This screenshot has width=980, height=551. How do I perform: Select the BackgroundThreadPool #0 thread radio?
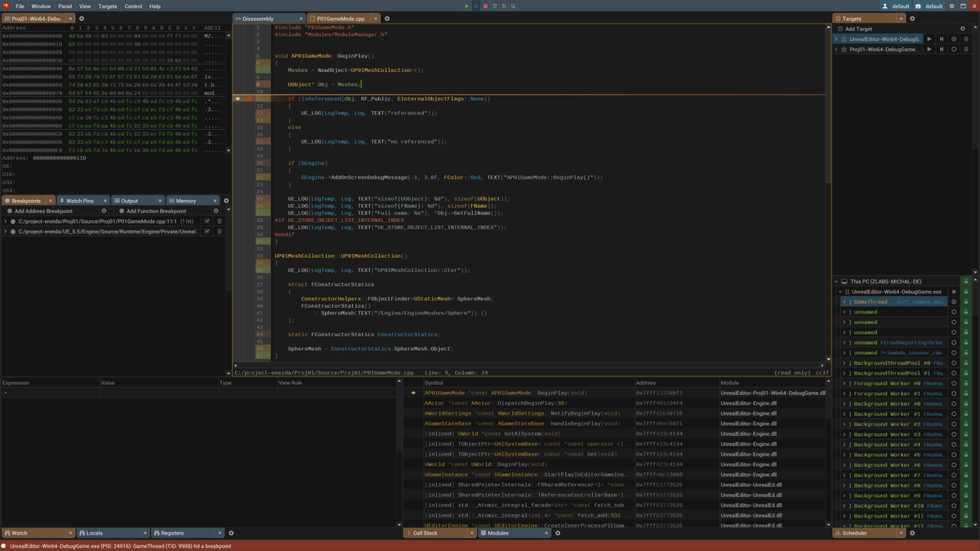tap(954, 363)
